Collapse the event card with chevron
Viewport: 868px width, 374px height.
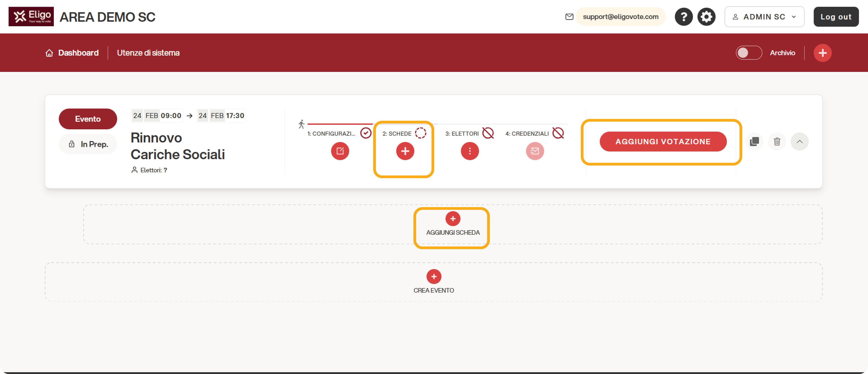tap(799, 142)
